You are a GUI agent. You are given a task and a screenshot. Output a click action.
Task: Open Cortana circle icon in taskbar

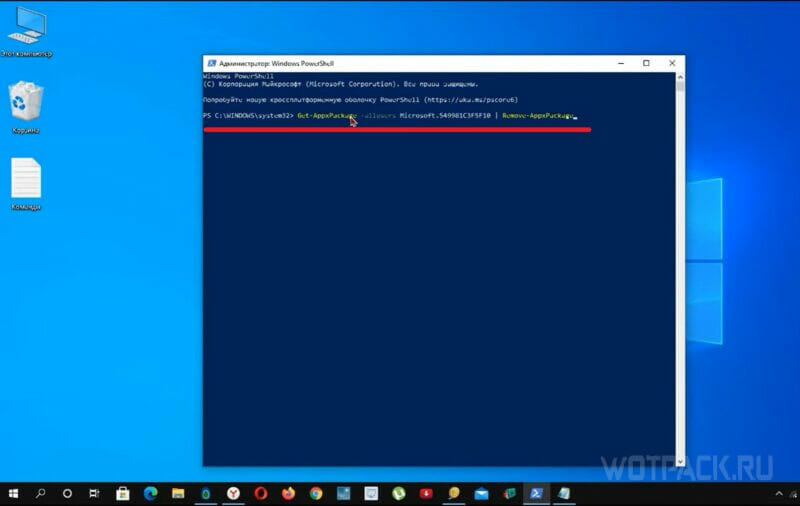coord(67,493)
